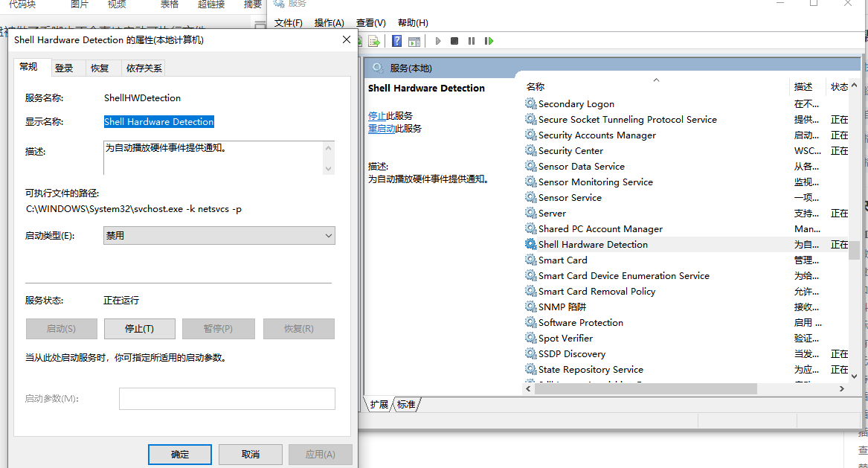
Task: Click the 名称 column sort arrow
Action: point(655,79)
